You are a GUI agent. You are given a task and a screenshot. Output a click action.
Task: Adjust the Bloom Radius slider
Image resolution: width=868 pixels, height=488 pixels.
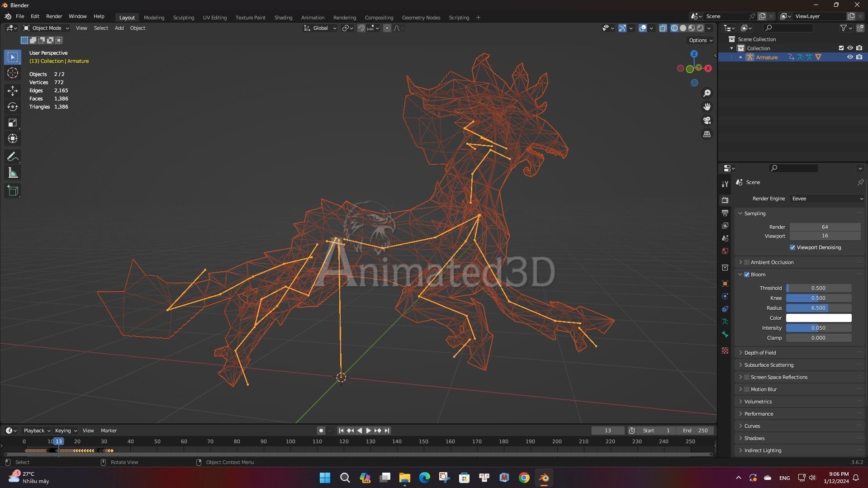pos(819,308)
